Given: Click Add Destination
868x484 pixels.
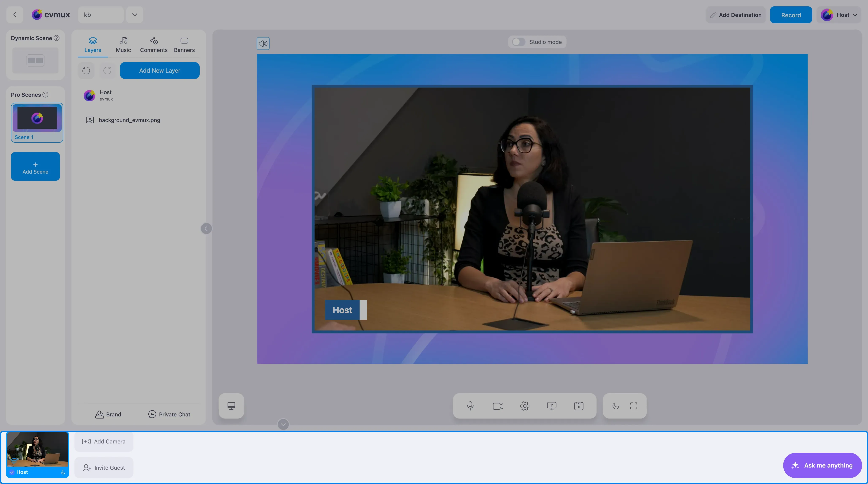Looking at the screenshot, I should pos(736,15).
